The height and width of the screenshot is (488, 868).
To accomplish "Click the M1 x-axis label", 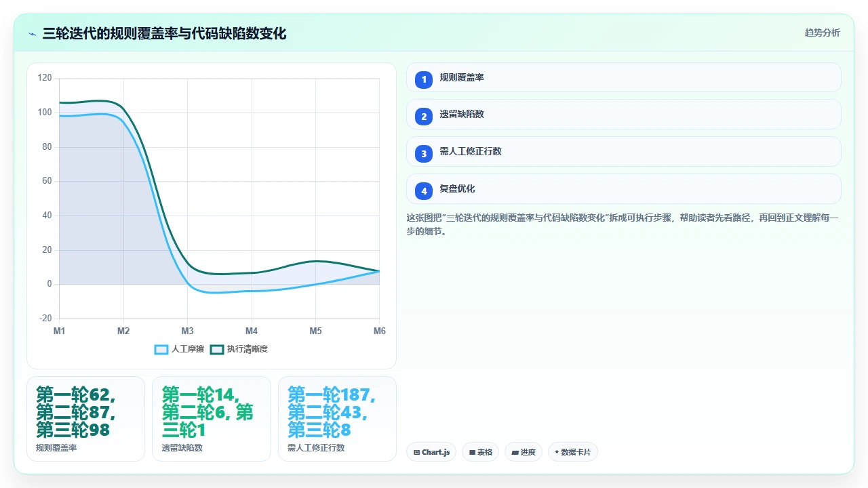I will 60,331.
